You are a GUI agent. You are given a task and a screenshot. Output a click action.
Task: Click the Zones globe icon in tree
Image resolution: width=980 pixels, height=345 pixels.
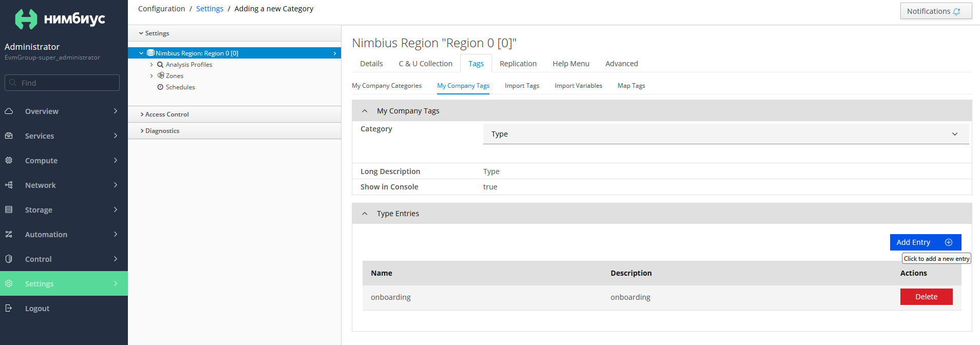[x=161, y=75]
